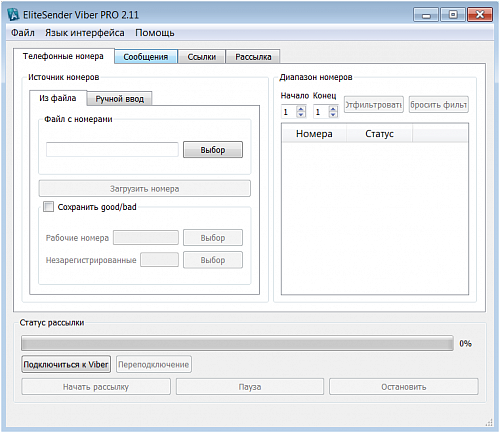
Task: Click the Подключиться к Viber button
Action: coord(66,364)
